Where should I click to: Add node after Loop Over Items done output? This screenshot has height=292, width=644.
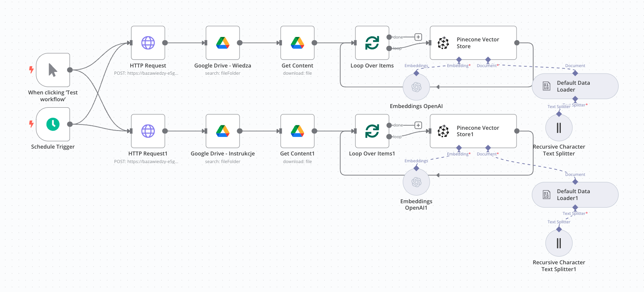click(418, 37)
